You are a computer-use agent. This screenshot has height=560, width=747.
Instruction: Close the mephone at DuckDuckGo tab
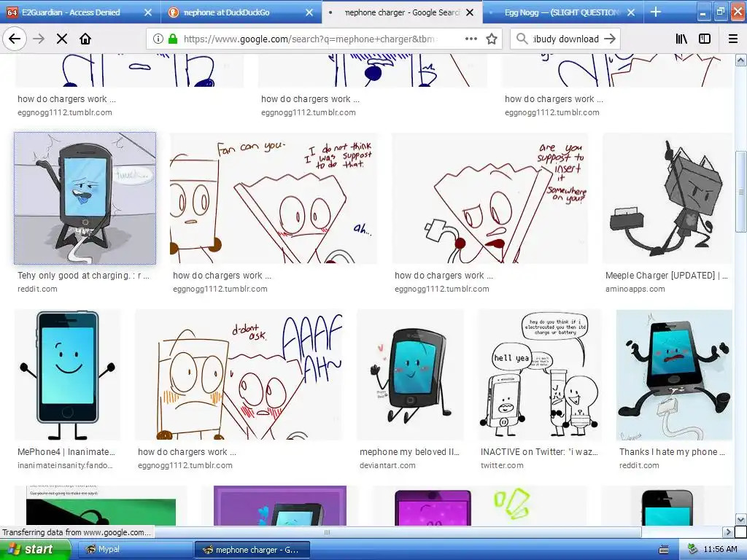[309, 12]
